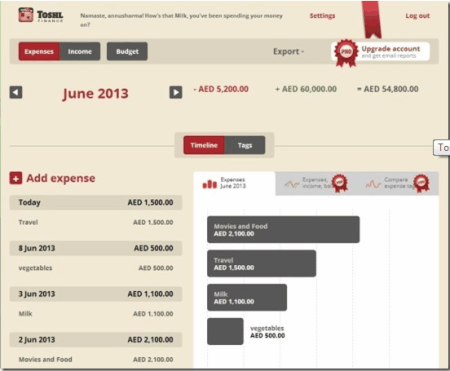Click the wavy line graph icon on the Compare expense tags tab
450x371 pixels.
(x=373, y=184)
